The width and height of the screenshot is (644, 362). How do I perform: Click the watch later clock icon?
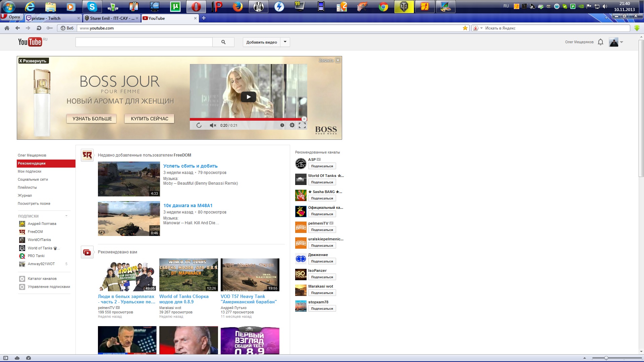tap(282, 125)
